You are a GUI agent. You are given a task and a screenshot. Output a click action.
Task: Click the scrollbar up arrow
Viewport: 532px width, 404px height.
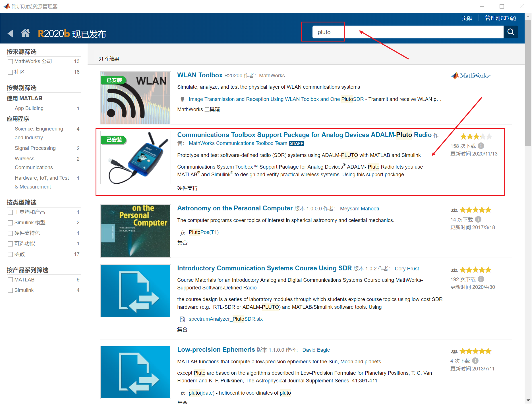(528, 16)
